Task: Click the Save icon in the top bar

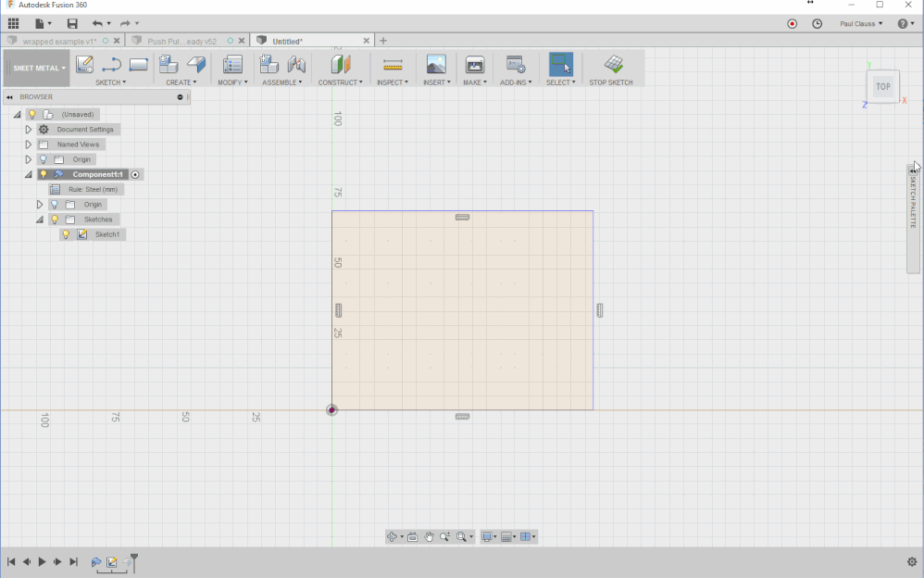Action: click(72, 23)
